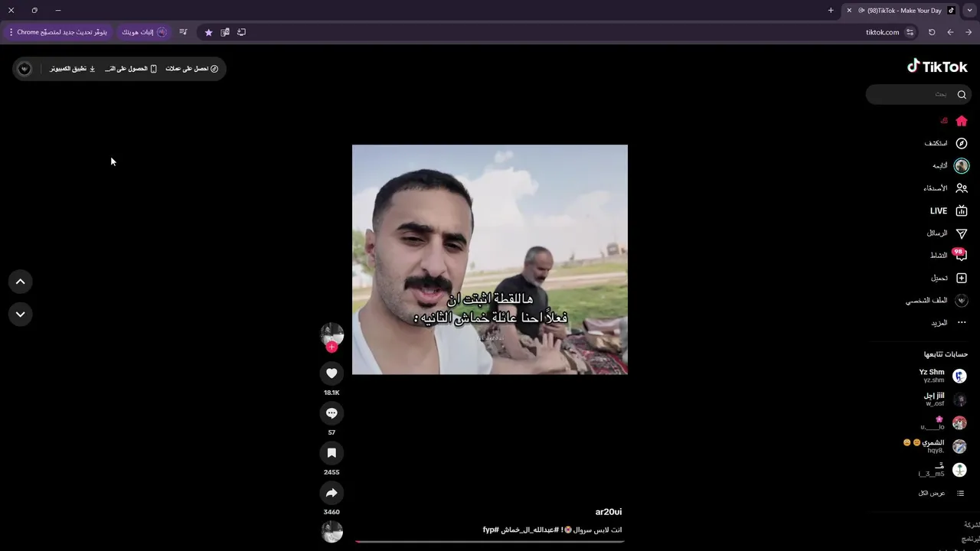Click the like count 18.1K
Screen dimensions: 980x551
(x=332, y=393)
